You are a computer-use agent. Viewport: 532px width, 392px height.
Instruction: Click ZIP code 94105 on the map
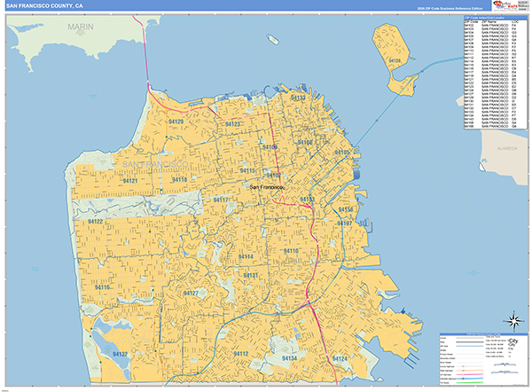coord(342,153)
